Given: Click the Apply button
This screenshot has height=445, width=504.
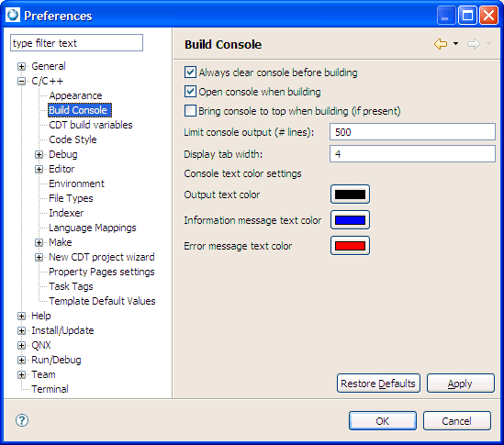Looking at the screenshot, I should (x=460, y=384).
